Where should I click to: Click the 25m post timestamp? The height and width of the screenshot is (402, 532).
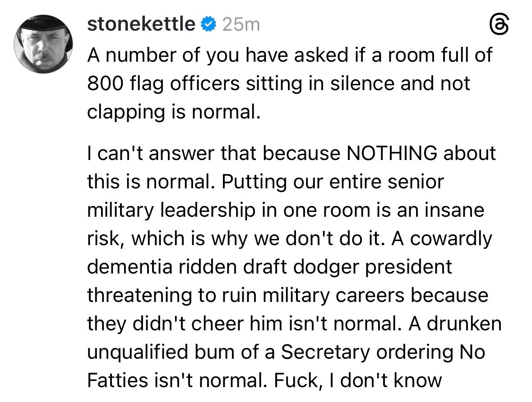click(x=241, y=25)
